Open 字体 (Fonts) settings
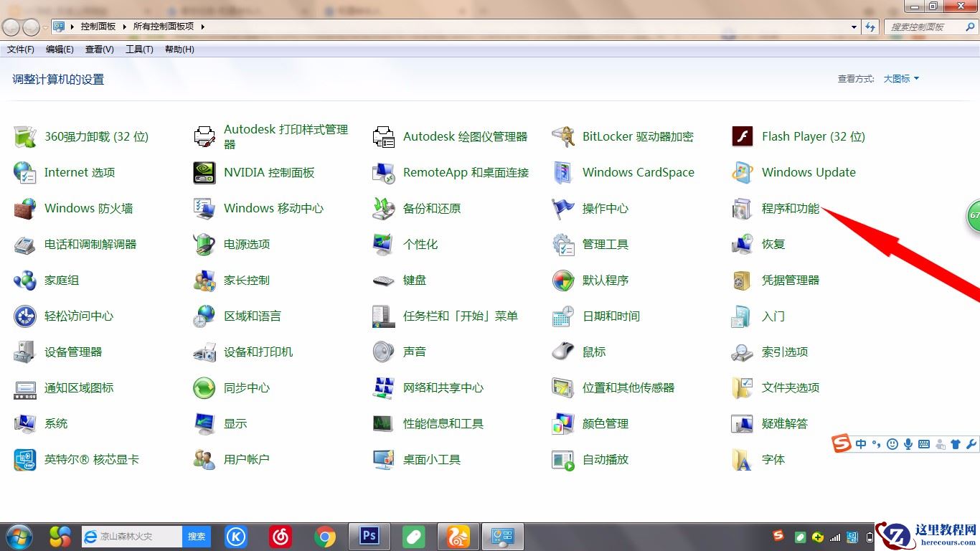Viewport: 980px width, 551px height. click(773, 459)
